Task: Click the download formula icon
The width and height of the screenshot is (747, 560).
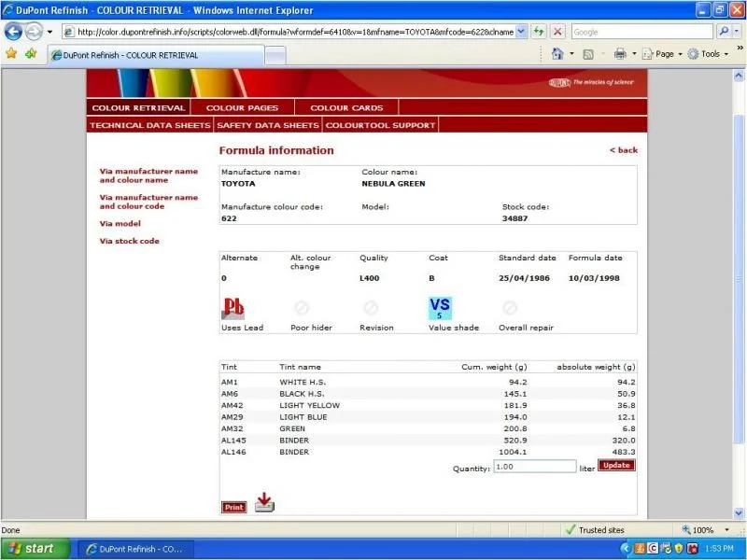Action: coord(264,503)
